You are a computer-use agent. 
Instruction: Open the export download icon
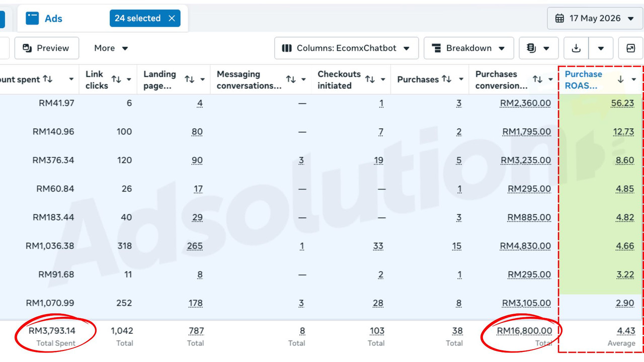(x=576, y=48)
